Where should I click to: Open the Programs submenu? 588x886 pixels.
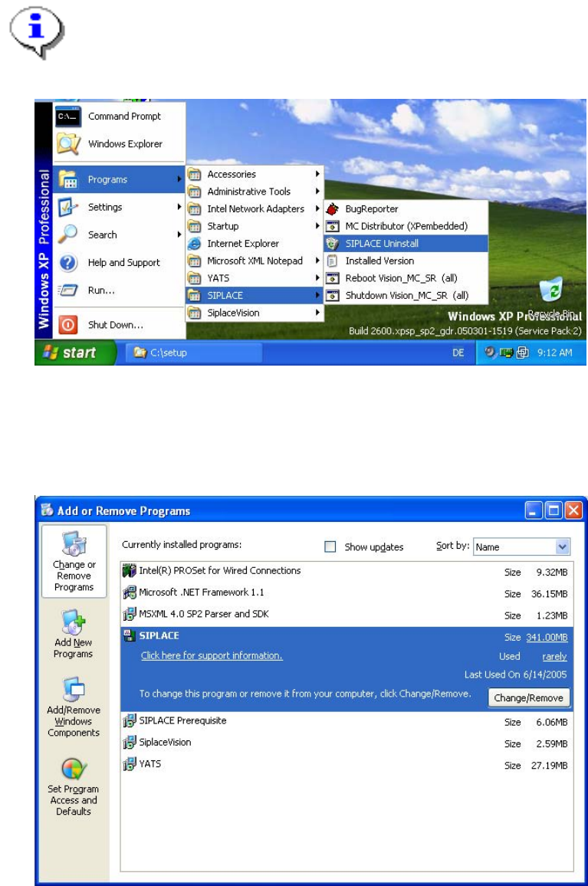click(120, 179)
